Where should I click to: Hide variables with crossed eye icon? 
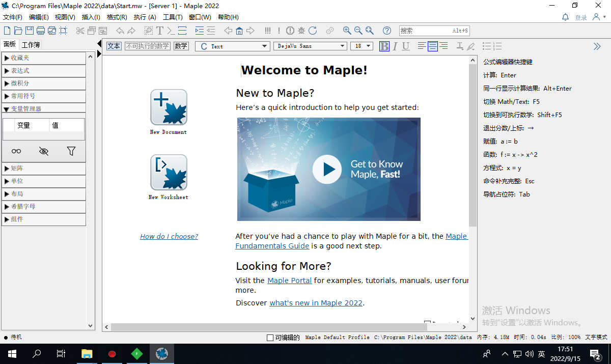coord(44,151)
